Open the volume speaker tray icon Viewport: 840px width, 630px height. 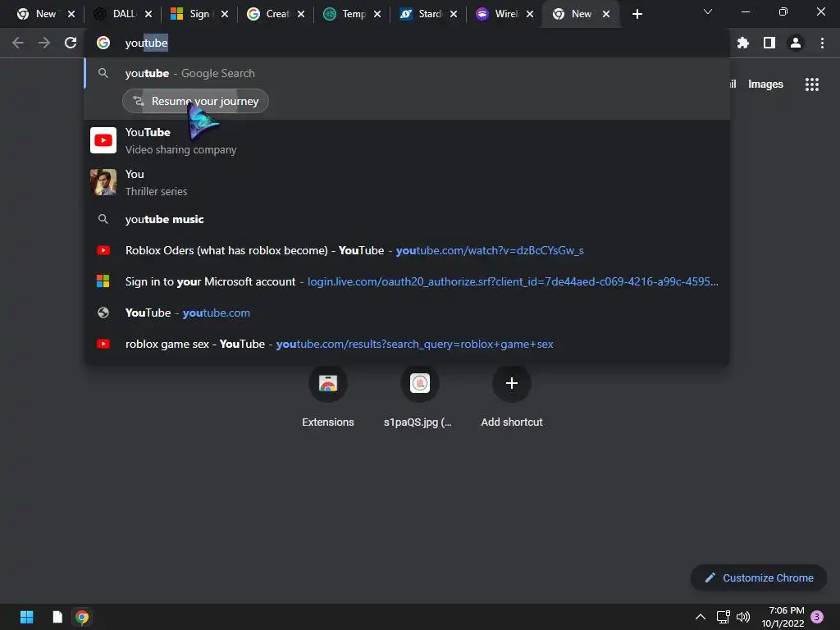click(743, 617)
